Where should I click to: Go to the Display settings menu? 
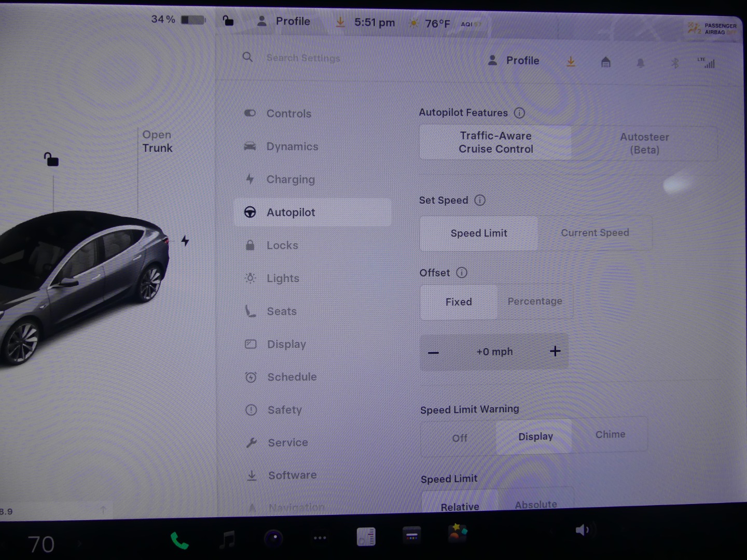286,344
